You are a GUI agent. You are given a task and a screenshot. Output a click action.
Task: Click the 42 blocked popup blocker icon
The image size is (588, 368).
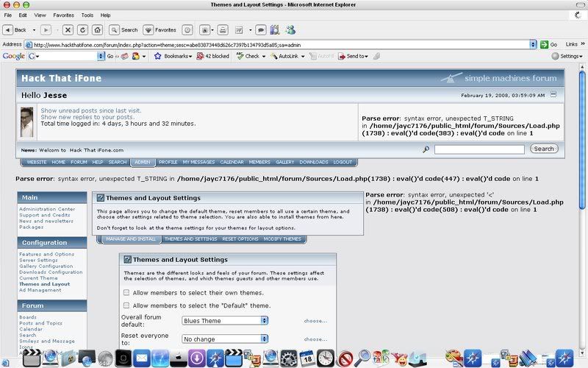tap(213, 57)
